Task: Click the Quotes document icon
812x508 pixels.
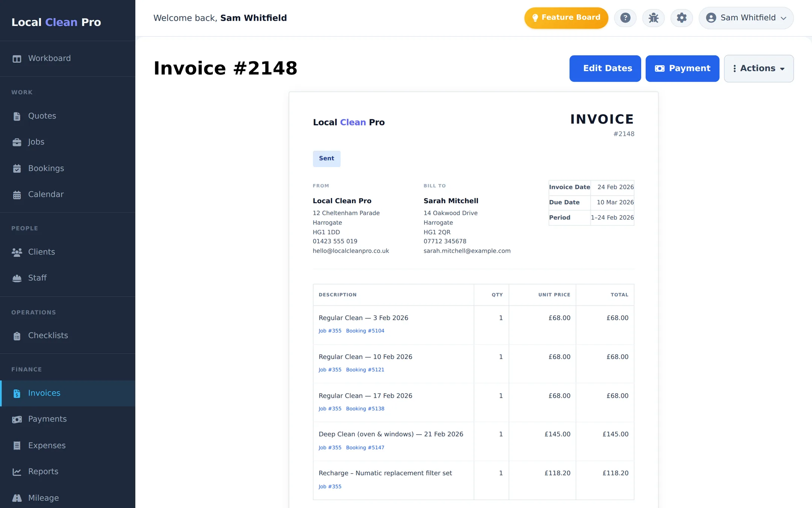Action: (x=17, y=116)
